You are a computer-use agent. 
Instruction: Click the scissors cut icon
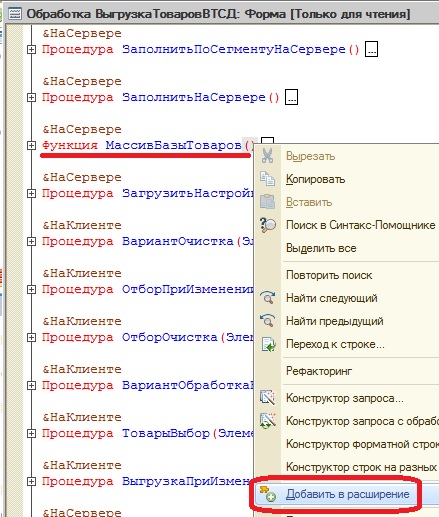pos(267,156)
